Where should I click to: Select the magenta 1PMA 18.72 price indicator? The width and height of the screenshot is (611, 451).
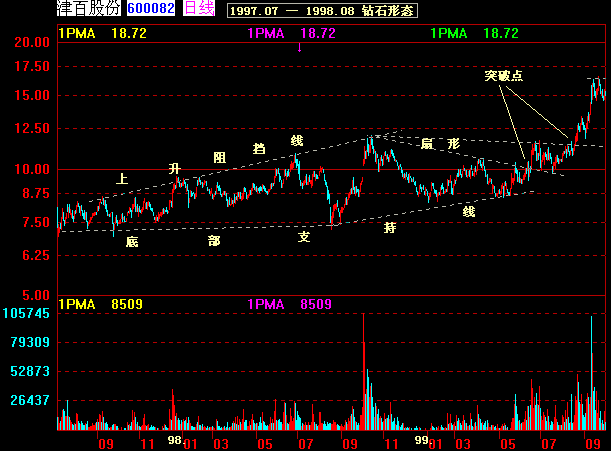[x=291, y=33]
